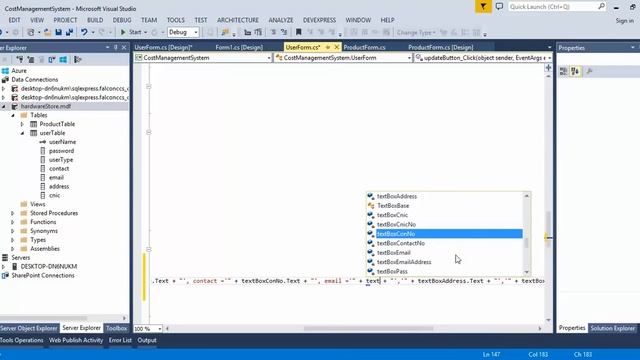
Task: Focus the Quick Launch search box
Action: pyautogui.click(x=557, y=7)
